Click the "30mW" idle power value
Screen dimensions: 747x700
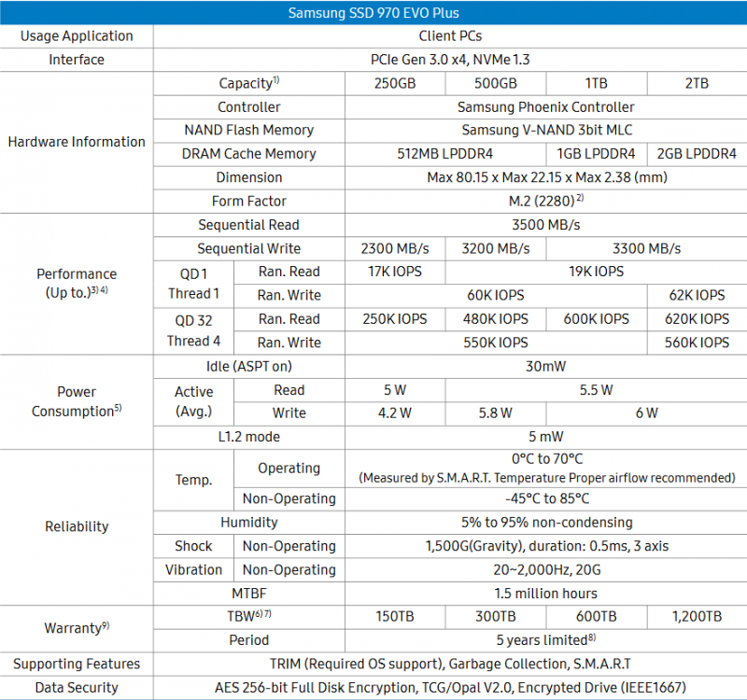pyautogui.click(x=546, y=367)
